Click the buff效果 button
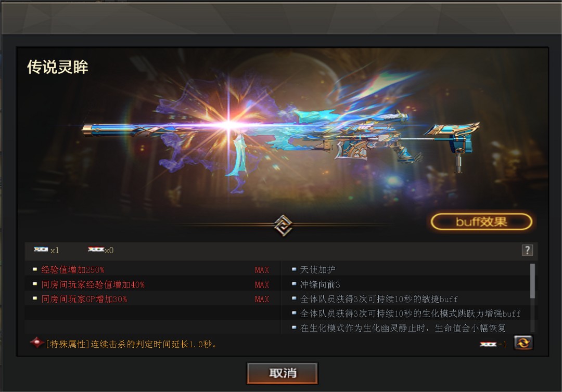Image resolution: width=562 pixels, height=392 pixels. (481, 222)
